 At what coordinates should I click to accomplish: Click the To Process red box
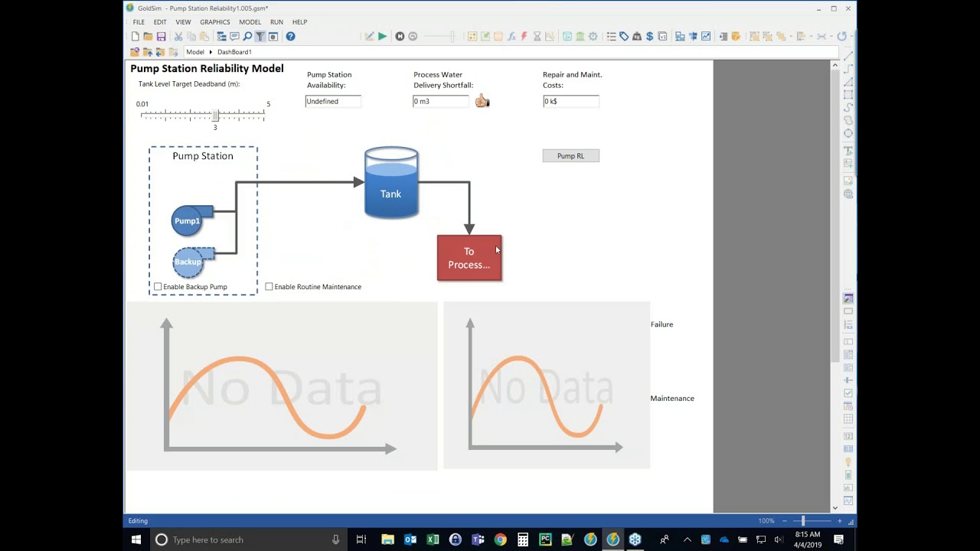click(469, 258)
